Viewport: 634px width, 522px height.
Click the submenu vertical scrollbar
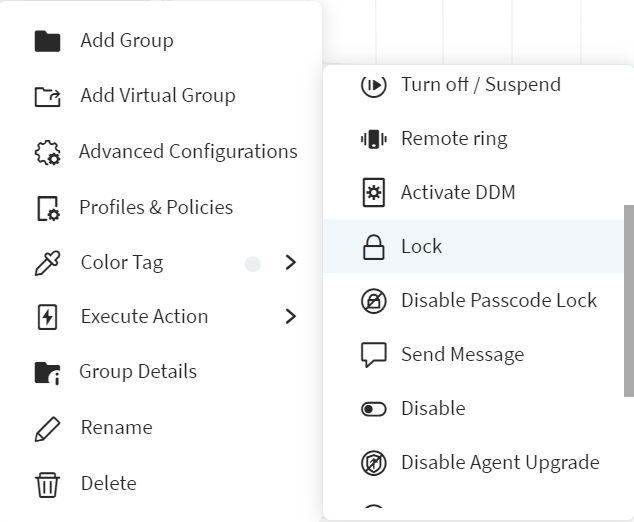click(x=628, y=300)
